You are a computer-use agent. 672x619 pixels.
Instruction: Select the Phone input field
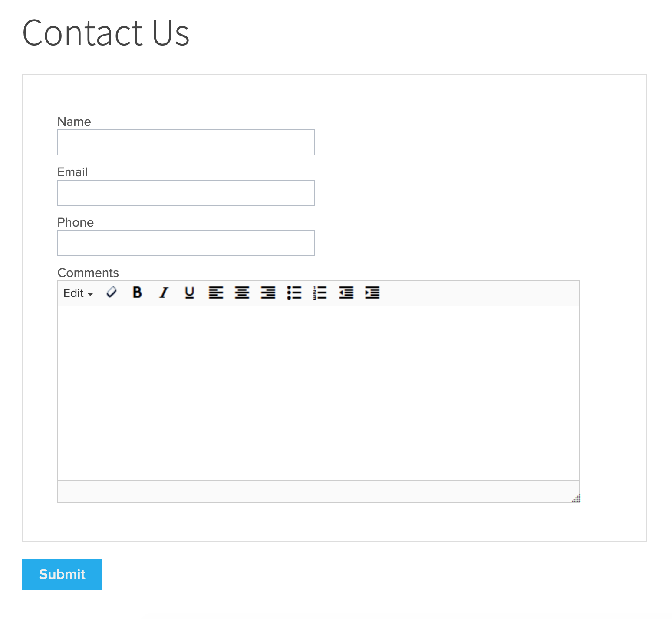click(186, 243)
